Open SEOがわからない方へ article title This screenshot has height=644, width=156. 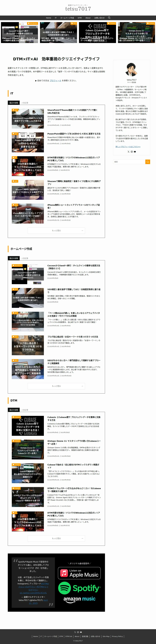click(74, 362)
